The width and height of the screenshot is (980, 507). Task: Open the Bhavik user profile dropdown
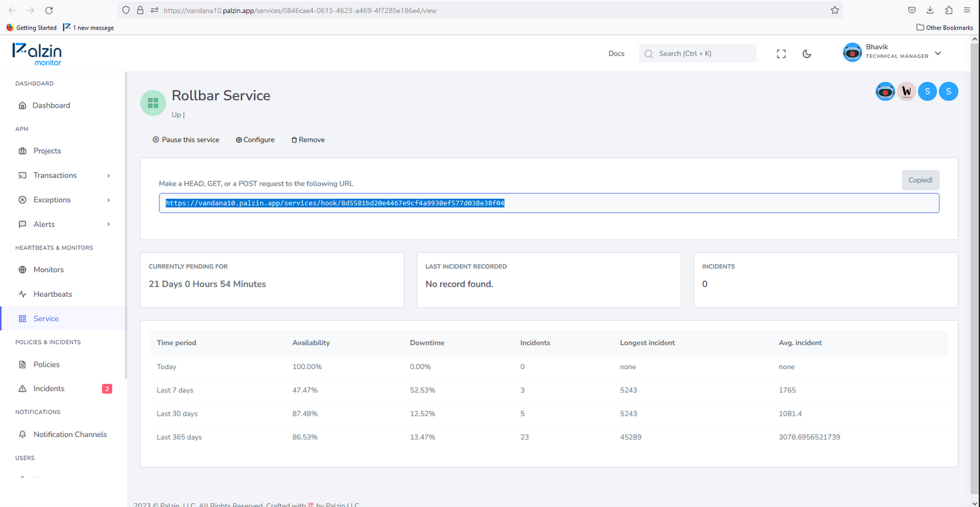(x=892, y=53)
